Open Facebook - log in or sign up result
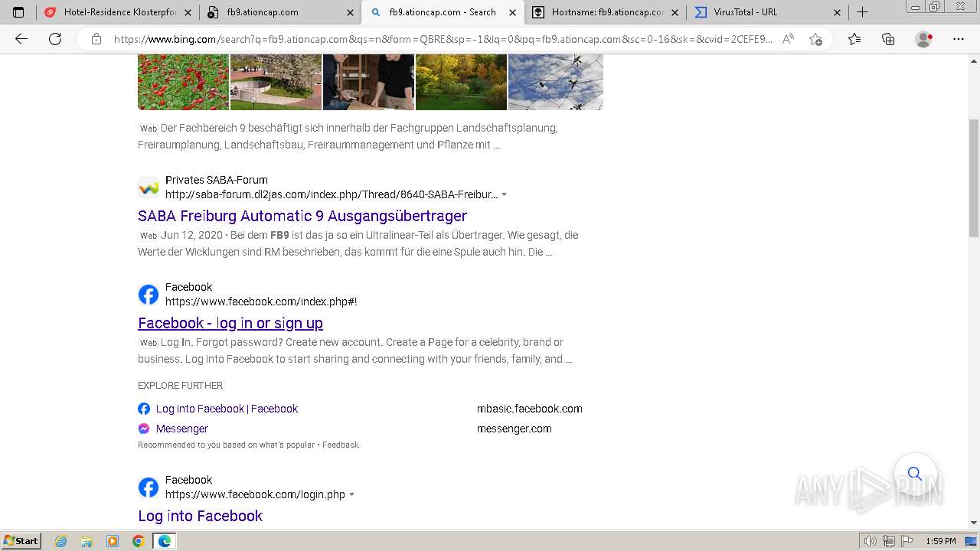980x551 pixels. 230,323
